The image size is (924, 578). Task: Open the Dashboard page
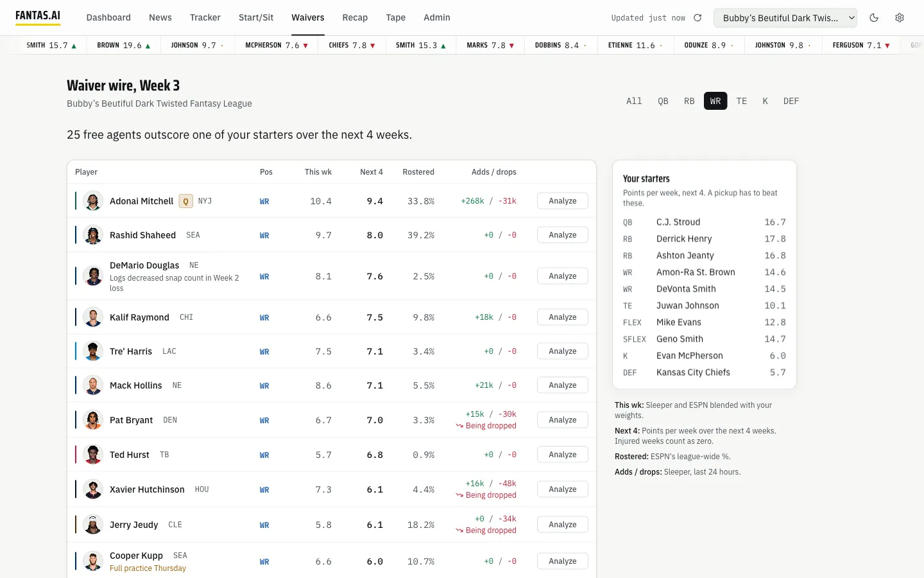click(108, 17)
